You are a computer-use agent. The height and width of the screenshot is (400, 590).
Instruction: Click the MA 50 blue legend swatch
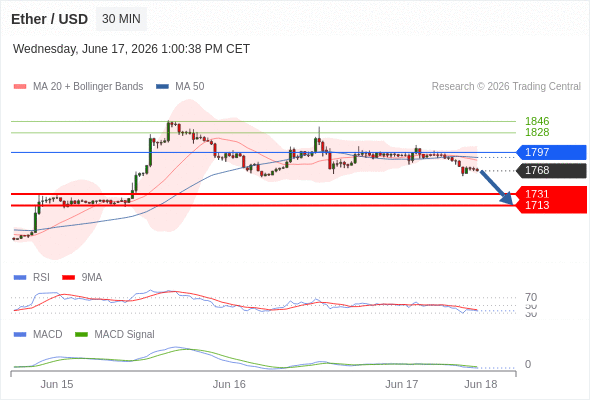(163, 87)
